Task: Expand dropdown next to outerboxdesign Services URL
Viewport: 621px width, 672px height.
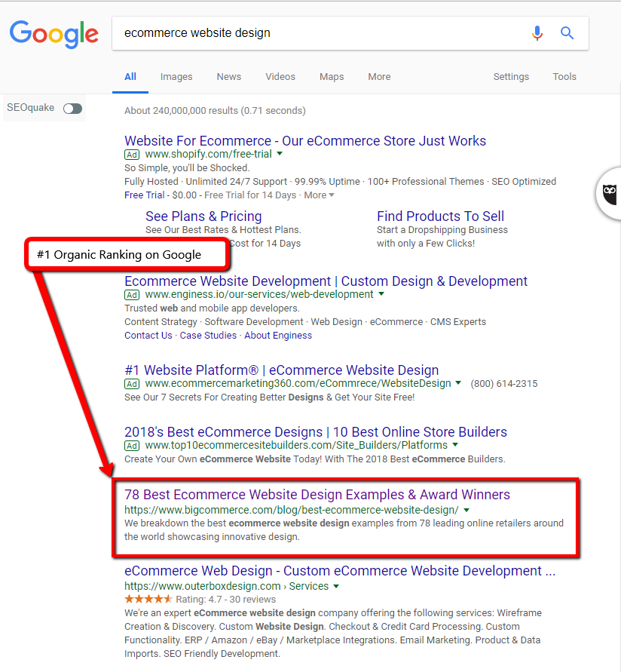Action: click(x=336, y=586)
